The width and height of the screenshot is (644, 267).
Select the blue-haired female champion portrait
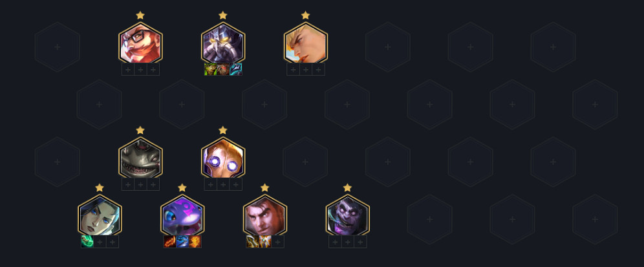point(100,217)
